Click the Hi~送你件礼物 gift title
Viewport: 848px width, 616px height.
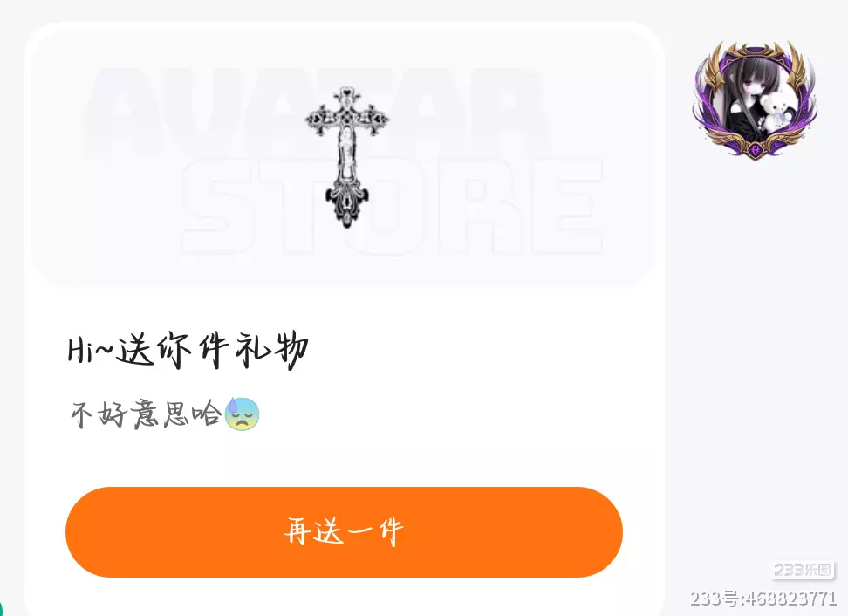188,351
